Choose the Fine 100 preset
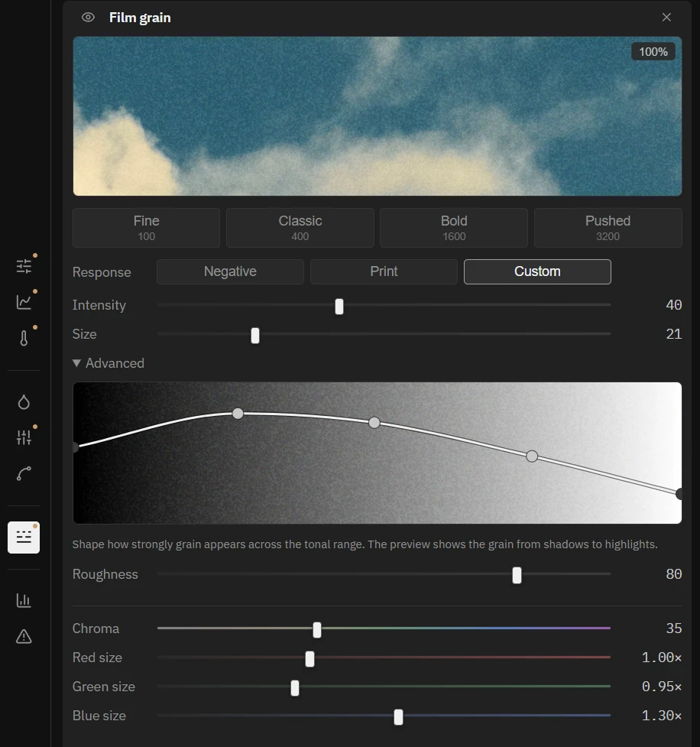The height and width of the screenshot is (747, 700). (x=146, y=228)
